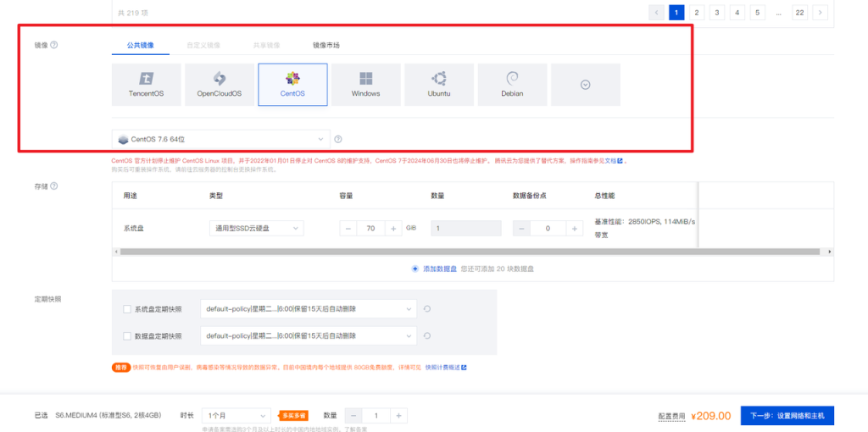
Task: Go to page 5
Action: click(x=758, y=12)
